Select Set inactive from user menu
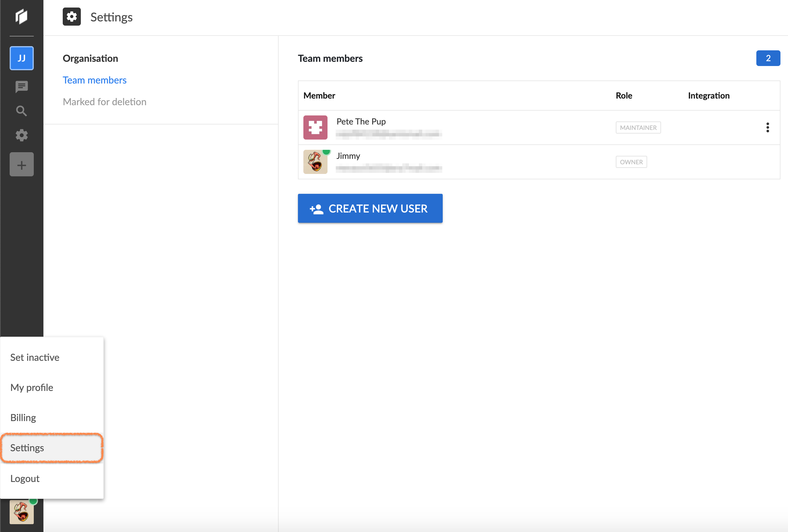This screenshot has height=532, width=788. pos(35,357)
